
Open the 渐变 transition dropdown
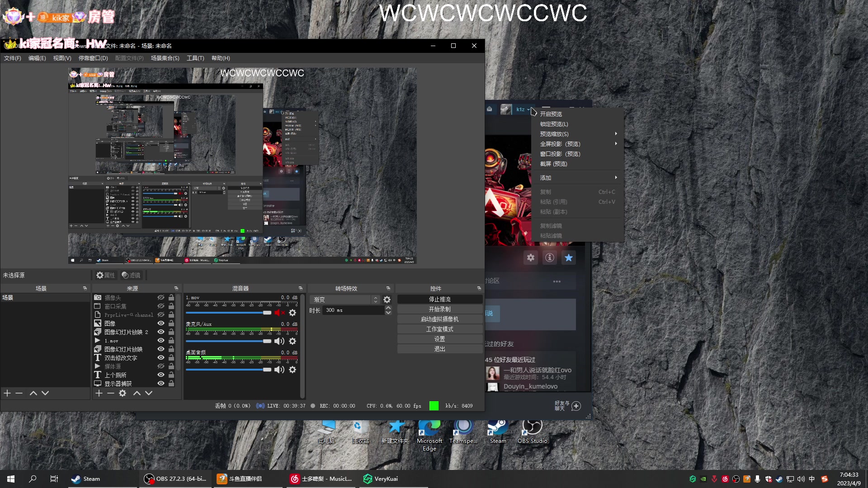point(345,300)
